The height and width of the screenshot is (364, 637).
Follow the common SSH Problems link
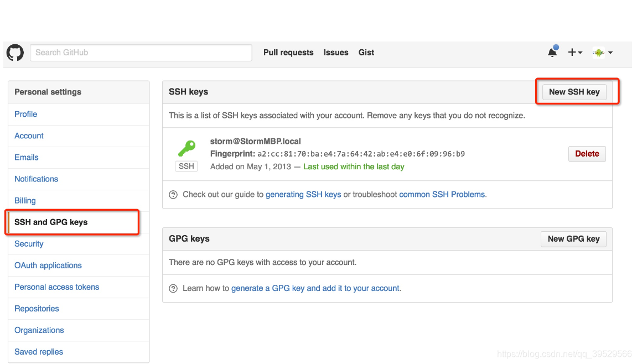click(442, 195)
